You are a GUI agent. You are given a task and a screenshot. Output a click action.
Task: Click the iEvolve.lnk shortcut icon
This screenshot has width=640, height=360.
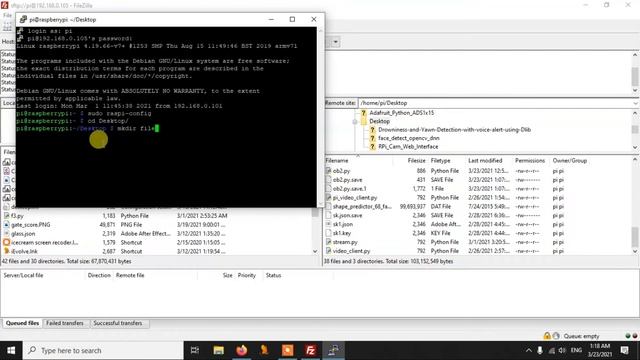tap(7, 251)
